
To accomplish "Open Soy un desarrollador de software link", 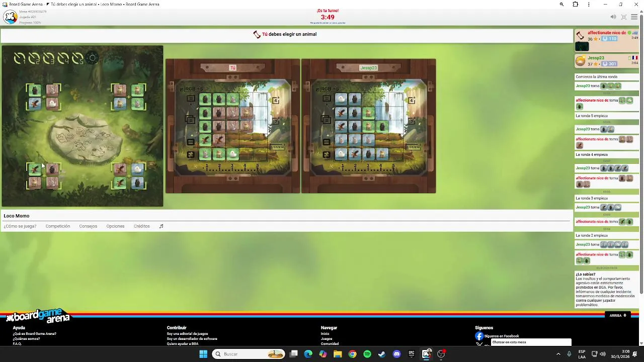I will [192, 339].
